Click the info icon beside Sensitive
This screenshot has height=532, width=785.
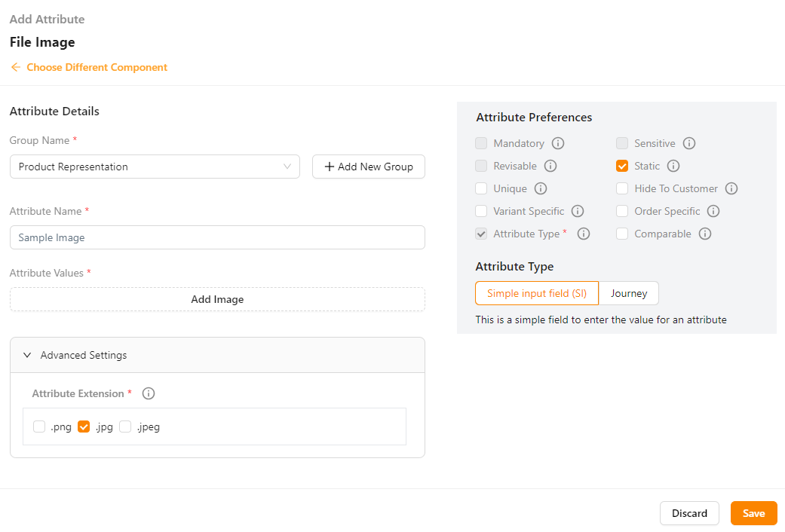689,143
